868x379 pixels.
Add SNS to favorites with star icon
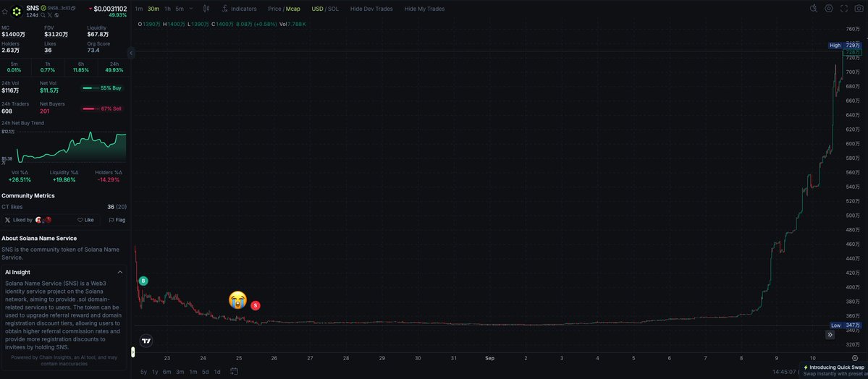point(4,11)
